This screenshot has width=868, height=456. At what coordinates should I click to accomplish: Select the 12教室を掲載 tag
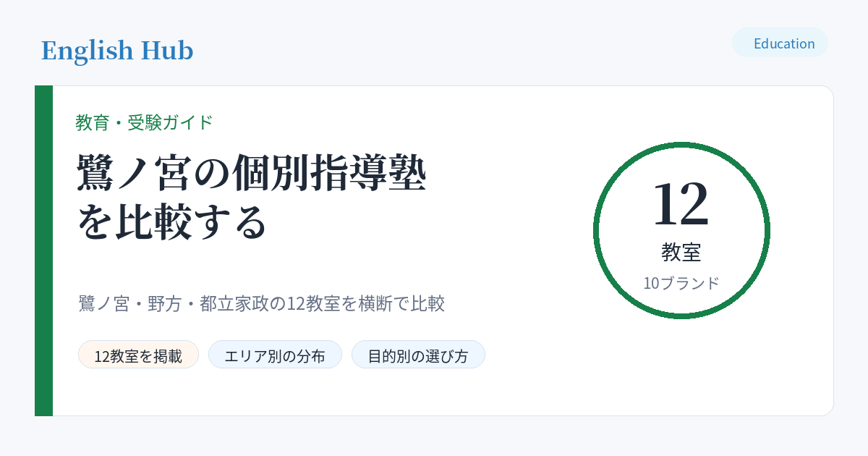point(138,355)
